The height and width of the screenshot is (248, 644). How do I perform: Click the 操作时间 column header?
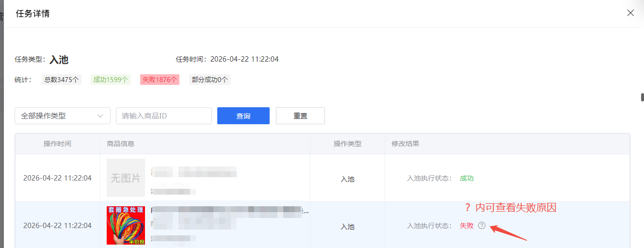pos(57,144)
